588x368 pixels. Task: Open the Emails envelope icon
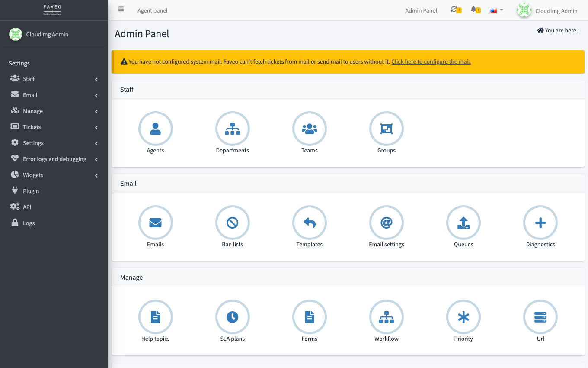[x=155, y=223]
